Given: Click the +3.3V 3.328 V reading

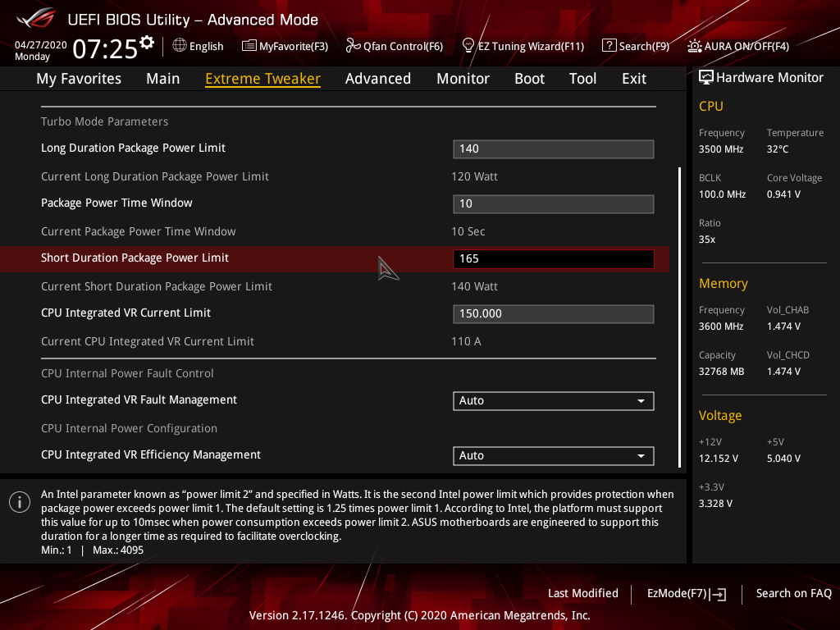Looking at the screenshot, I should [715, 504].
